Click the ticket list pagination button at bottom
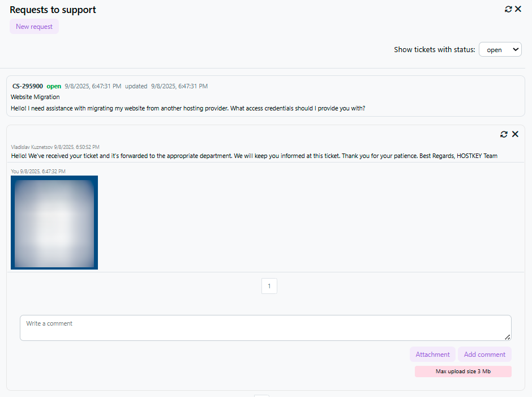This screenshot has width=532, height=397. coord(261,395)
